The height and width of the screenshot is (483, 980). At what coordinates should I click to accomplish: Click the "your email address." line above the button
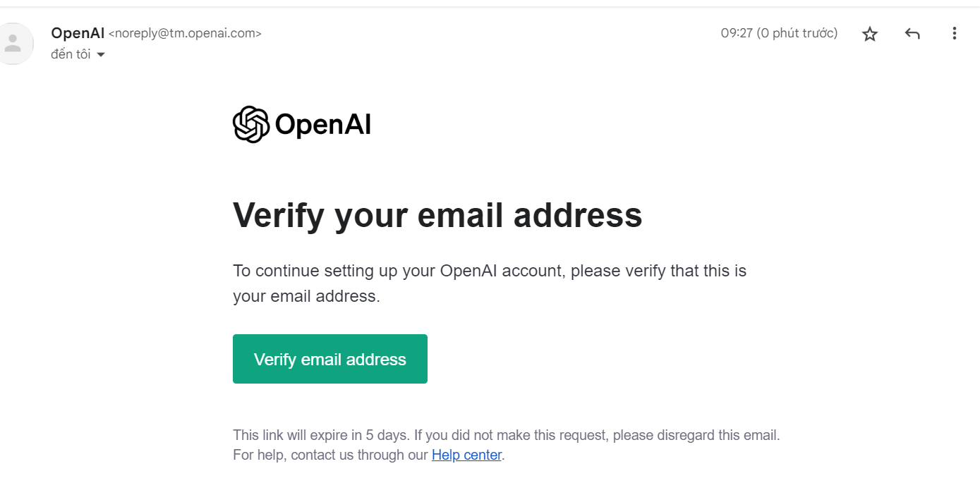pyautogui.click(x=306, y=296)
